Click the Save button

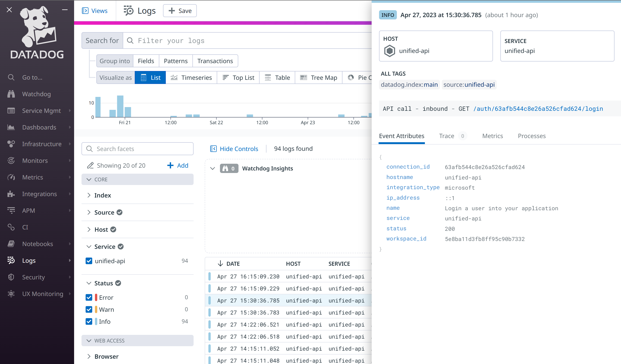[180, 11]
